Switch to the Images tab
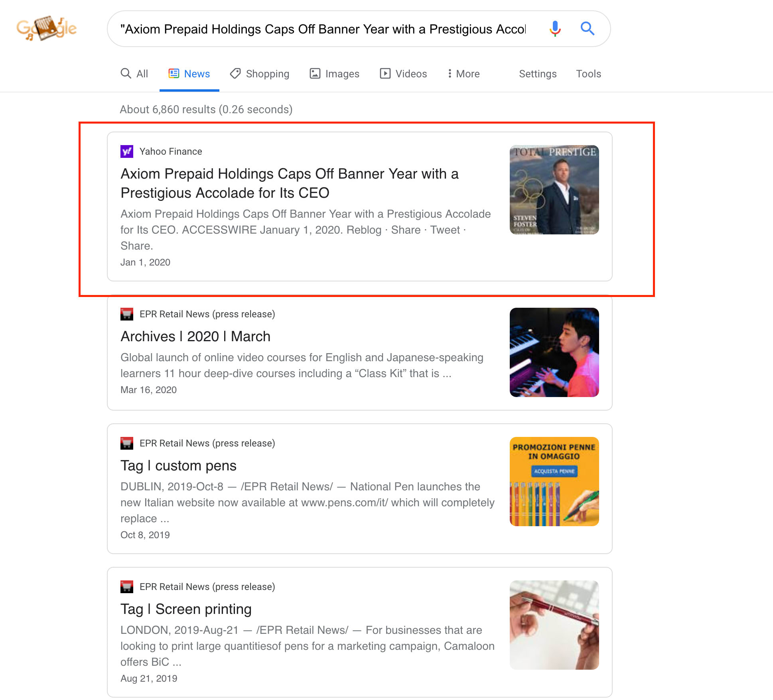The width and height of the screenshot is (773, 700). click(334, 74)
